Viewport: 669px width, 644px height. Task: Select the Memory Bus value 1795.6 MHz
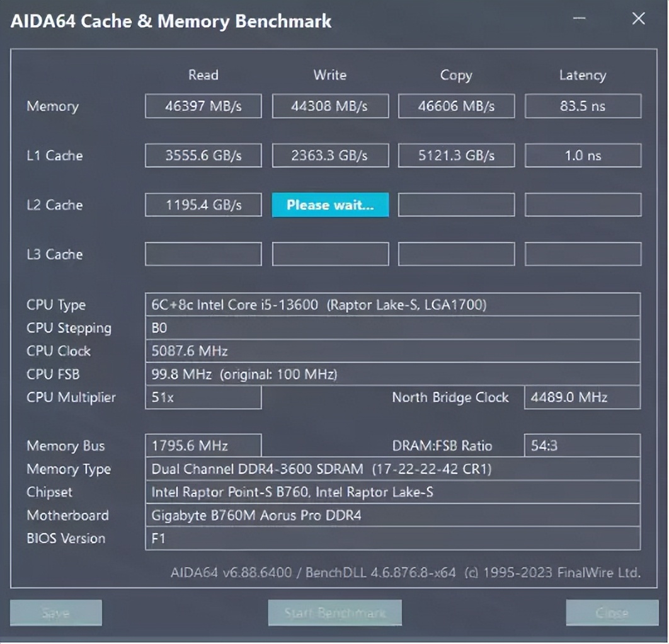click(x=203, y=446)
